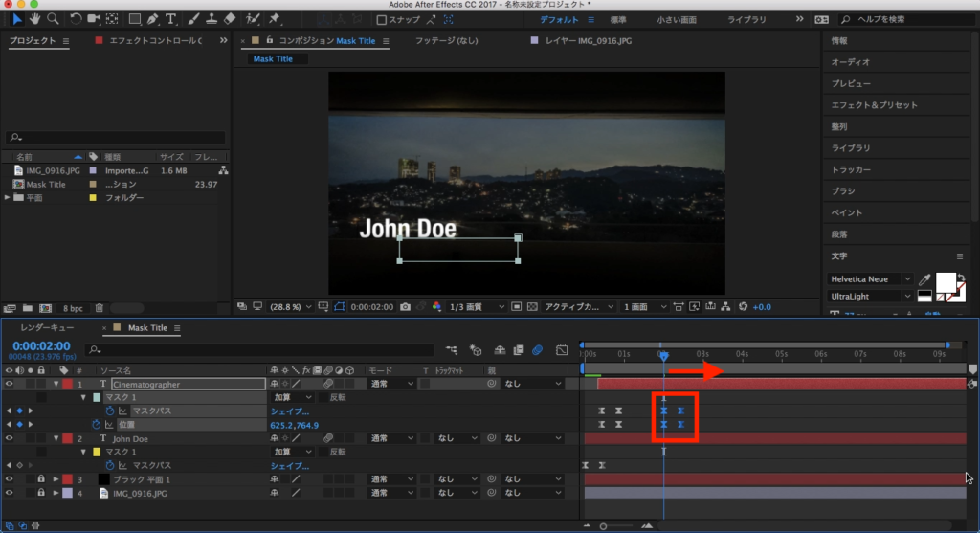Click the white fill color swatch
980x533 pixels.
point(945,281)
